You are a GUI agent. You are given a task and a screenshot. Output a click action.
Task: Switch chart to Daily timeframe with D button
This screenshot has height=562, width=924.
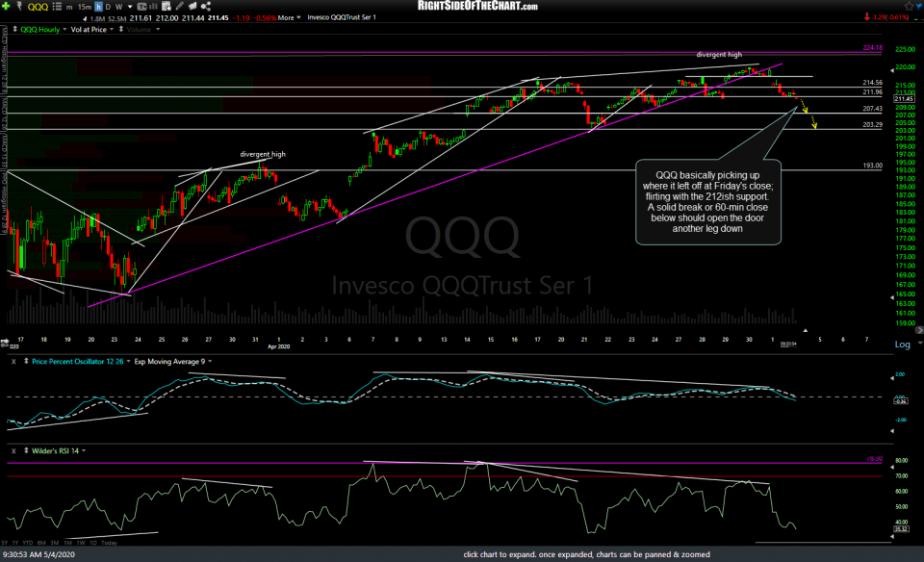109,7
